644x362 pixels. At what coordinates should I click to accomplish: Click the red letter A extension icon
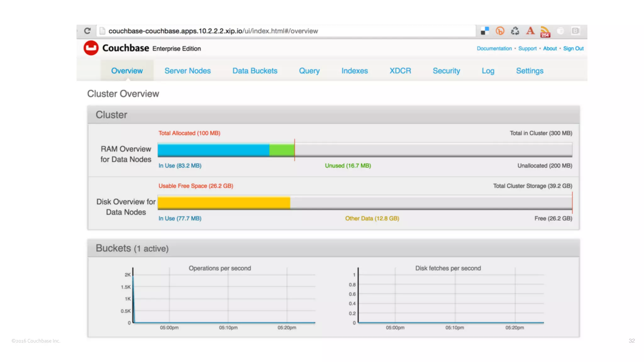pos(530,31)
